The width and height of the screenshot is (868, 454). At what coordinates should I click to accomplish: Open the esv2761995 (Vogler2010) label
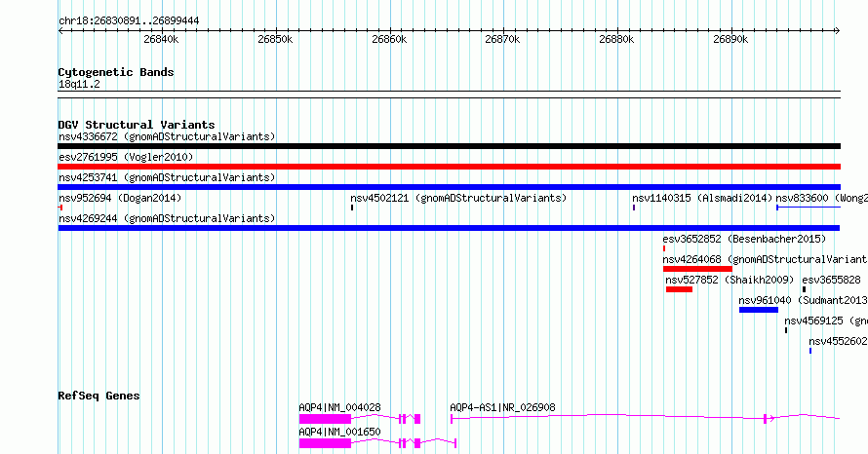point(126,157)
